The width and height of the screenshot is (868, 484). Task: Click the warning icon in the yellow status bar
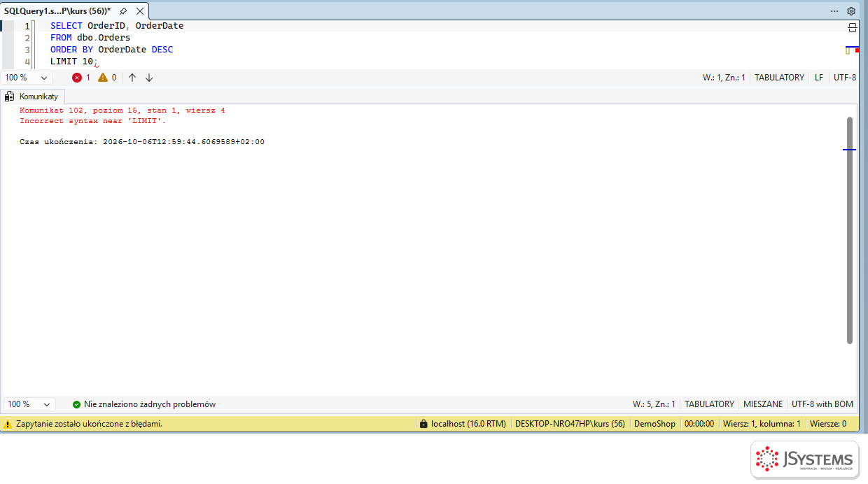8,424
